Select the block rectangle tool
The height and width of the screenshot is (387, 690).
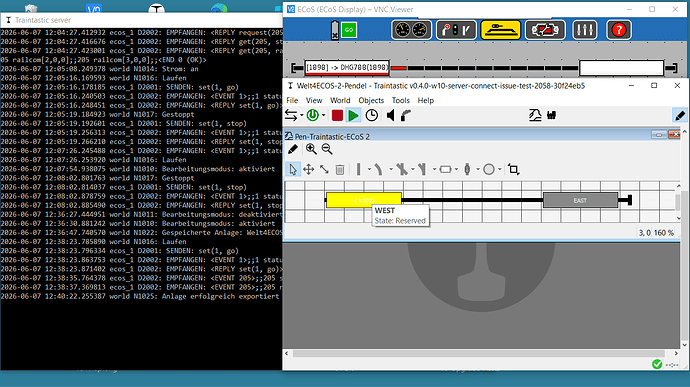pos(445,169)
